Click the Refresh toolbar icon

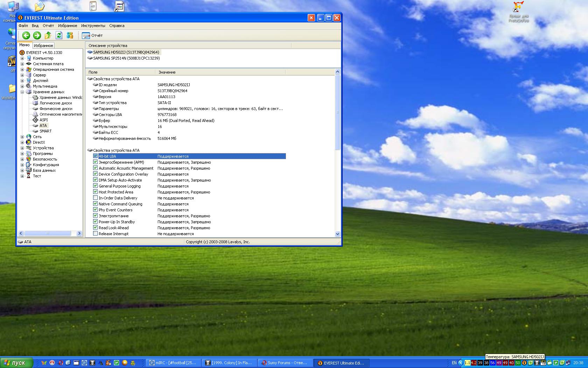59,35
